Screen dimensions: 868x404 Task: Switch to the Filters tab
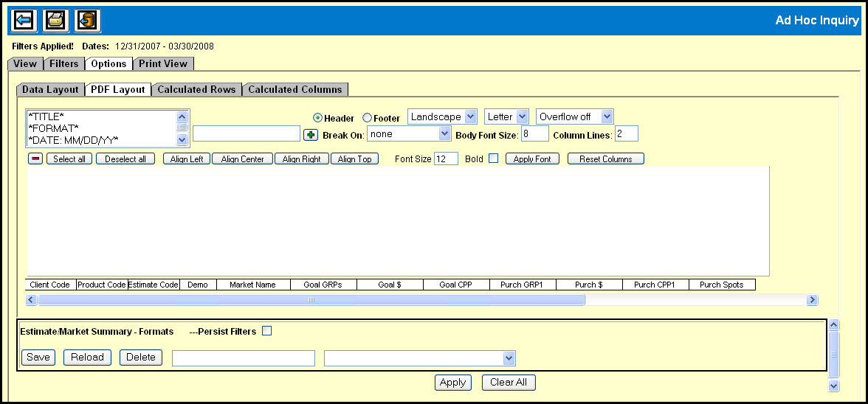63,63
